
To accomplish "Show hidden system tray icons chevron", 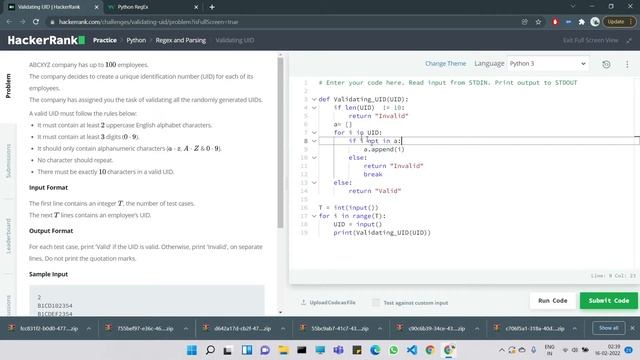I will (502, 350).
